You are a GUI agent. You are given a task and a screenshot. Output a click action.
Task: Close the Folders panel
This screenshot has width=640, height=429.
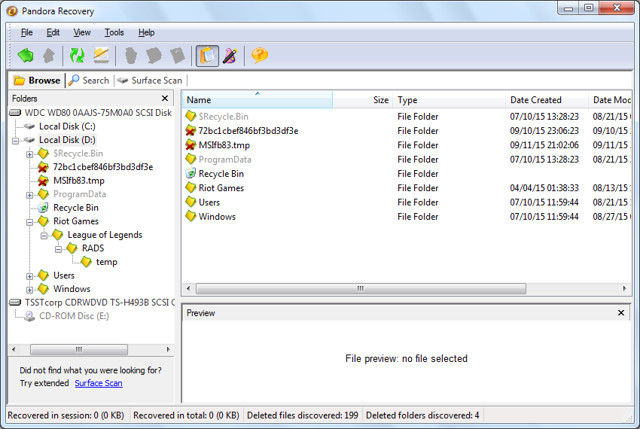(x=167, y=98)
